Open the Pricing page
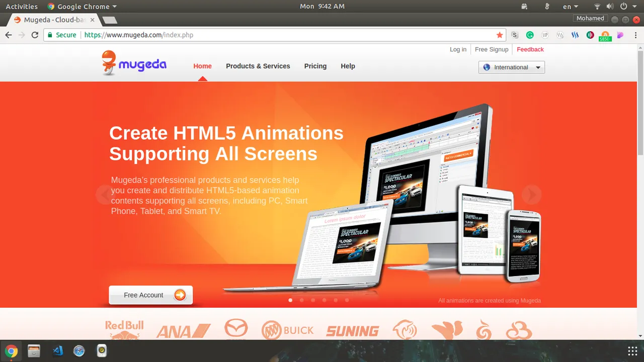The width and height of the screenshot is (644, 362). point(315,66)
